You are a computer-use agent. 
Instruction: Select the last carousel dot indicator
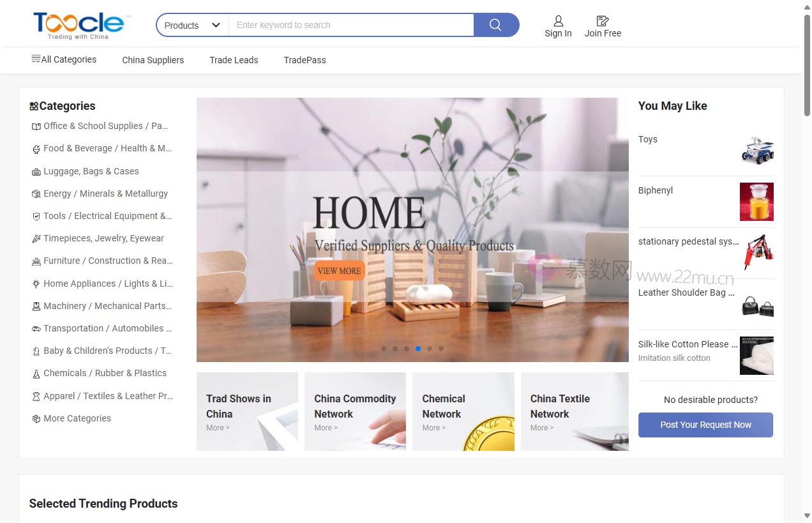[441, 349]
